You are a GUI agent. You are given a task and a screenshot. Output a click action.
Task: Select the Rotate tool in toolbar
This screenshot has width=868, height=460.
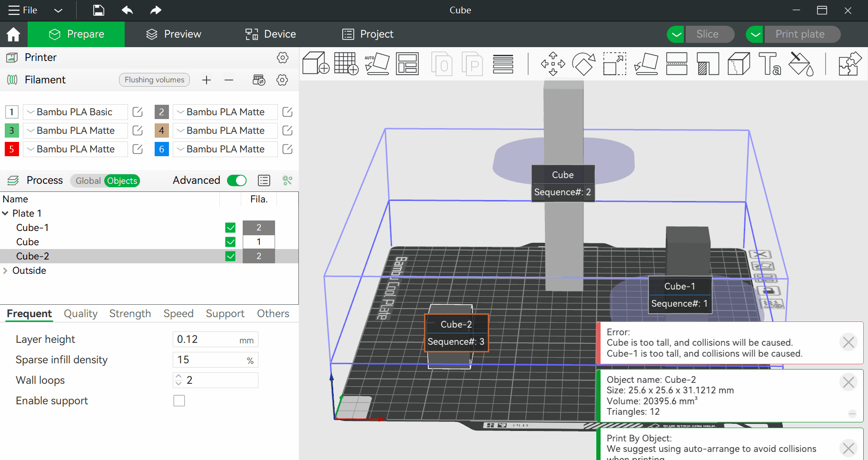coord(584,64)
